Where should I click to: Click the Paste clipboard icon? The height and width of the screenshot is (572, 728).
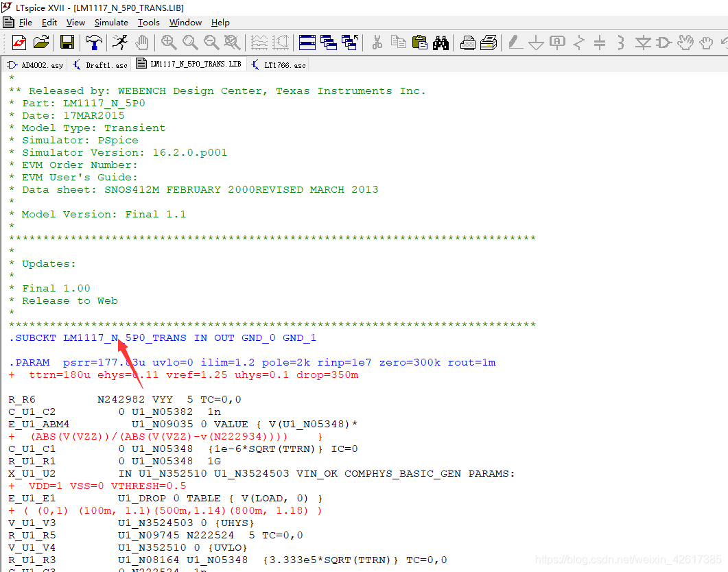coord(420,43)
